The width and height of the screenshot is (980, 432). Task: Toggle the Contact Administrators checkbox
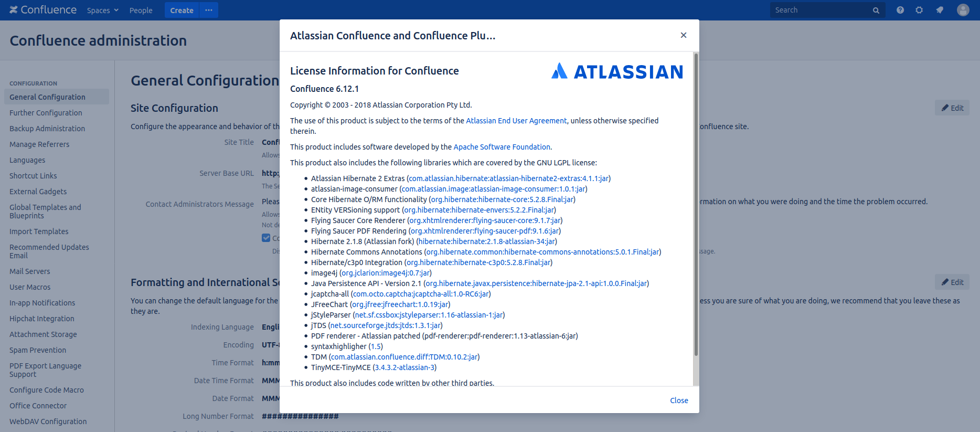[266, 238]
